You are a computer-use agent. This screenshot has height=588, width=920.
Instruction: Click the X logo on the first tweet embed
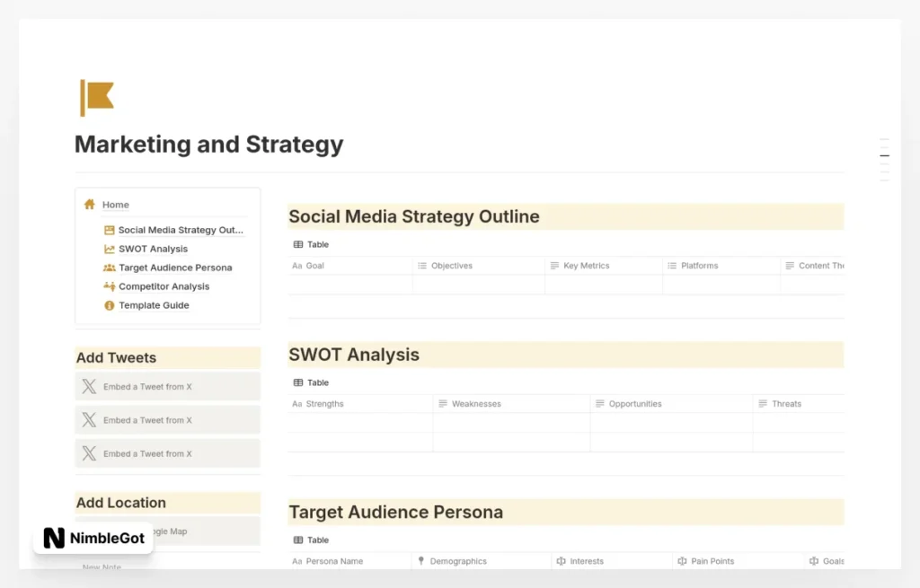[x=89, y=386]
